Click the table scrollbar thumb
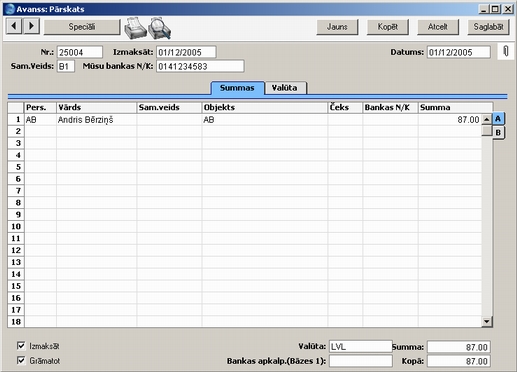Screen dimensions: 517x372 [487, 130]
